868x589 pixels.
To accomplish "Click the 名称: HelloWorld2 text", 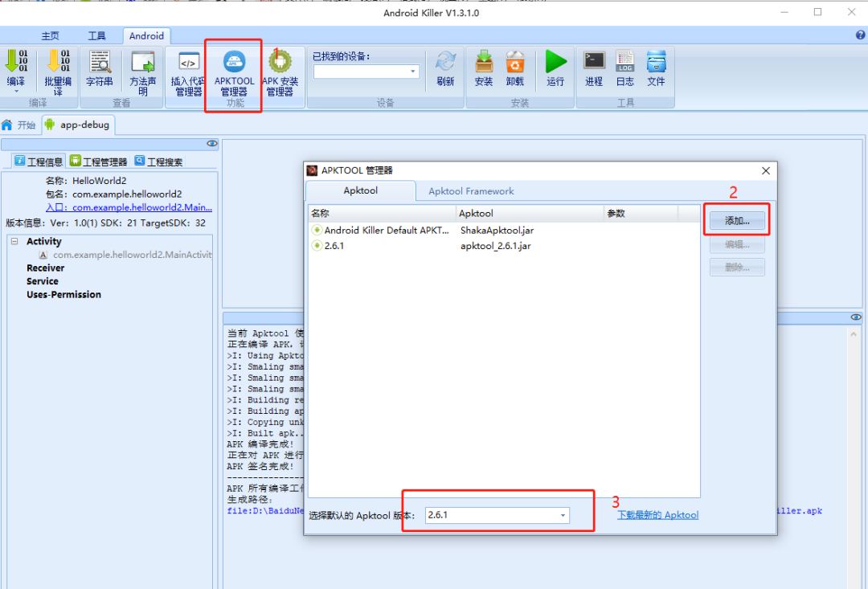I will click(86, 181).
